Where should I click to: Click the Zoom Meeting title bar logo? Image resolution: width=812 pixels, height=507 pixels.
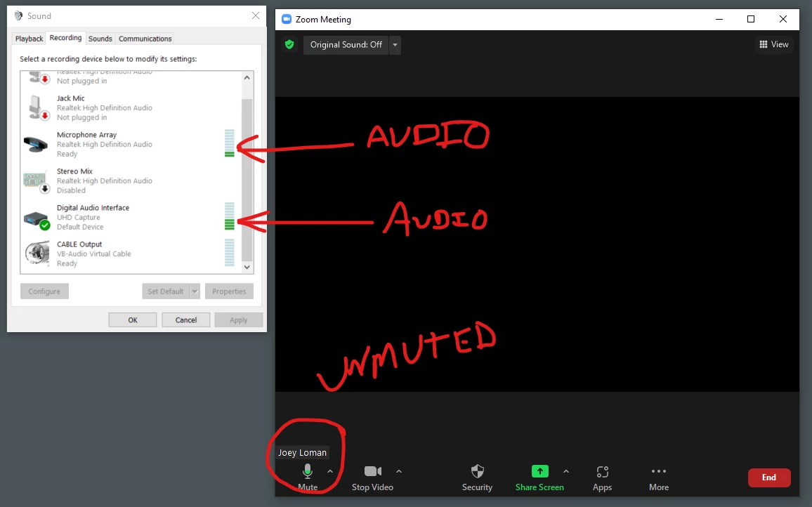coord(287,19)
